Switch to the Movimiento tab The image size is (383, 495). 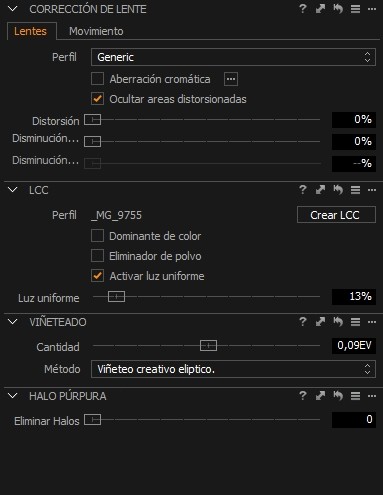pos(96,31)
